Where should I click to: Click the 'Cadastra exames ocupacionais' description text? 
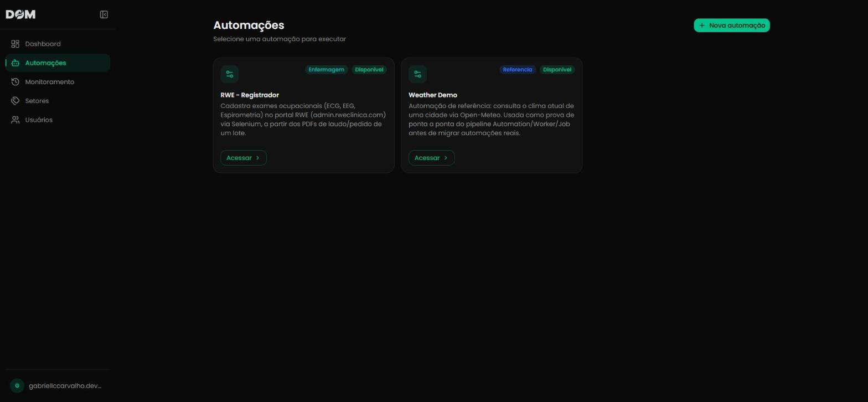(x=303, y=120)
